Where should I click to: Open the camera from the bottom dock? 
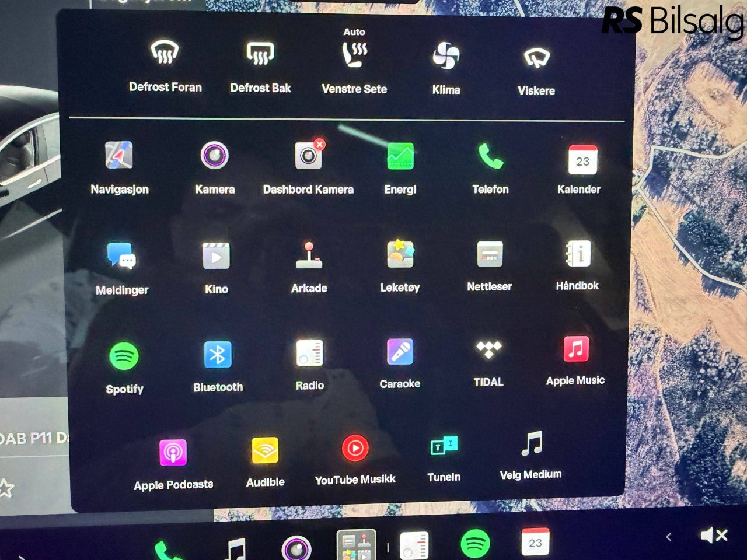[x=296, y=548]
